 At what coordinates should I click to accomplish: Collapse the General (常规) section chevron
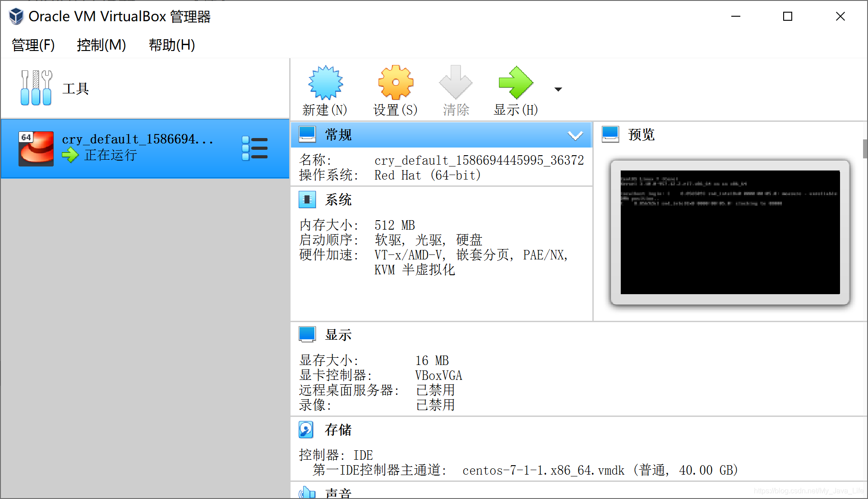[x=575, y=135]
